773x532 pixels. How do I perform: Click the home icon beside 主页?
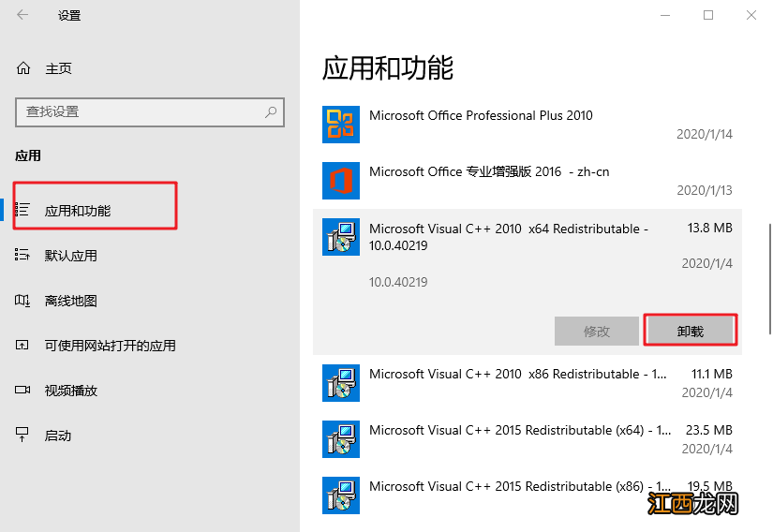click(x=23, y=68)
